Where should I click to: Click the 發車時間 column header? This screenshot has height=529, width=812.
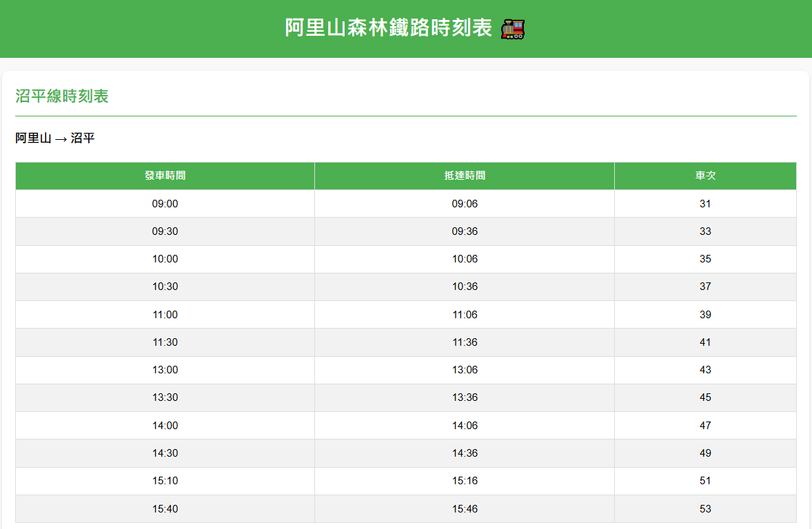pos(165,176)
